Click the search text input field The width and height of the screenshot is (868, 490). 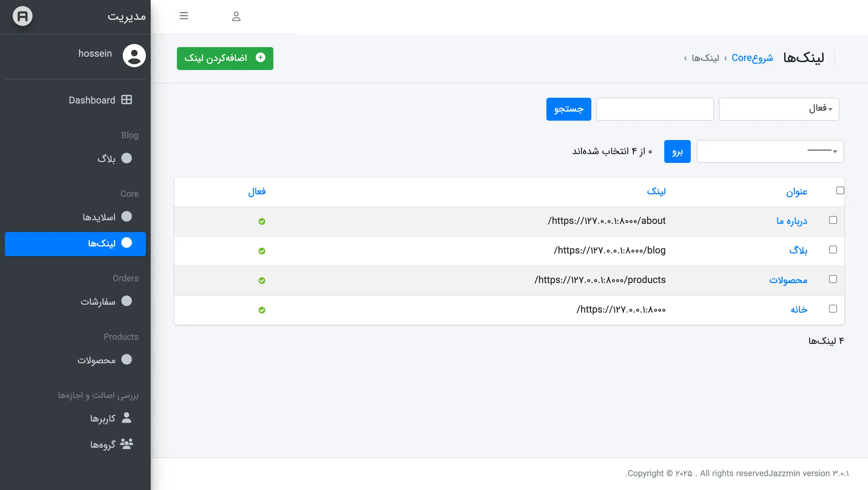tap(655, 109)
